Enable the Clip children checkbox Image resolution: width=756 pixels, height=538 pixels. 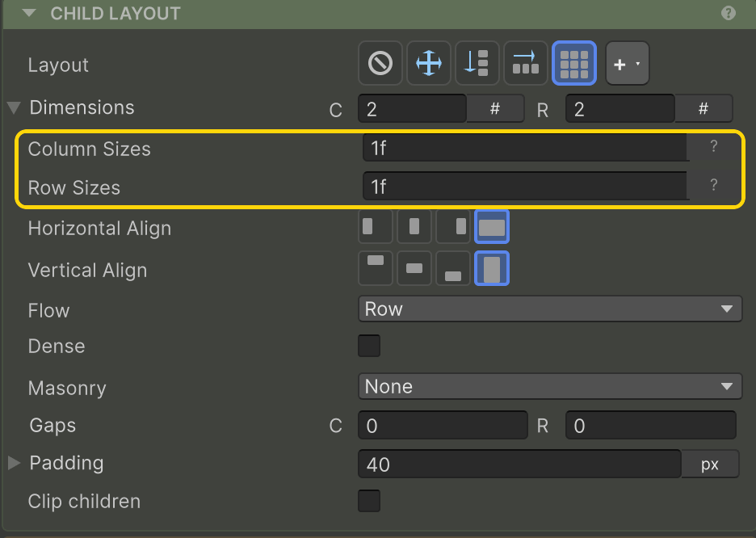click(x=369, y=502)
